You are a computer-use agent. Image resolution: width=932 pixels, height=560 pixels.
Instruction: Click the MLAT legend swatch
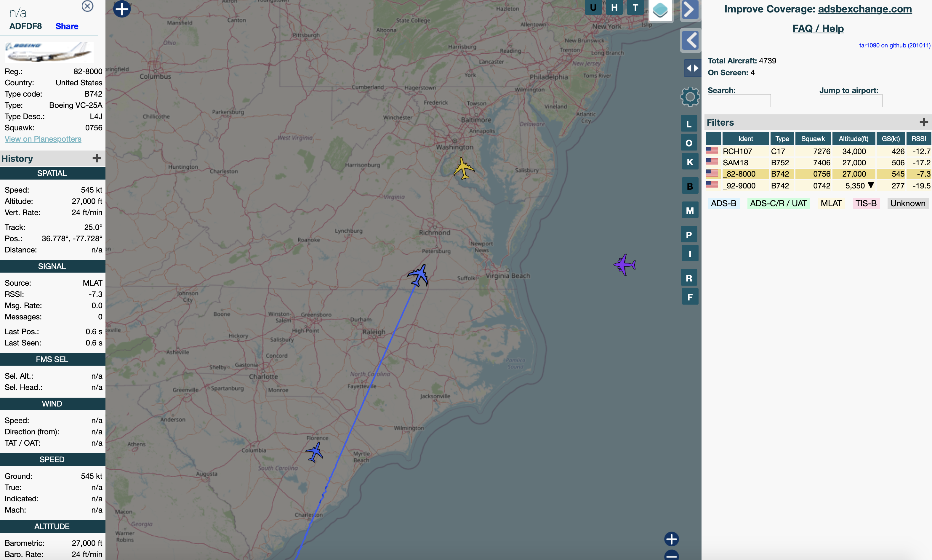tap(831, 203)
